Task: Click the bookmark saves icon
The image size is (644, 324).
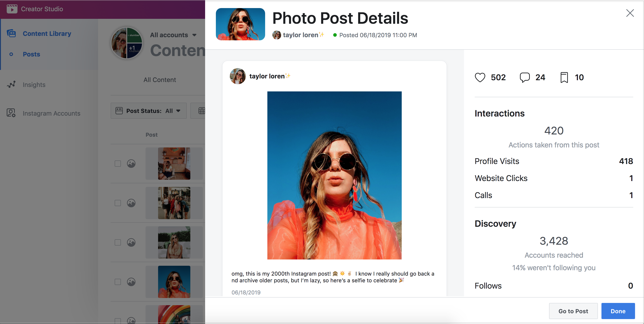Action: click(564, 77)
